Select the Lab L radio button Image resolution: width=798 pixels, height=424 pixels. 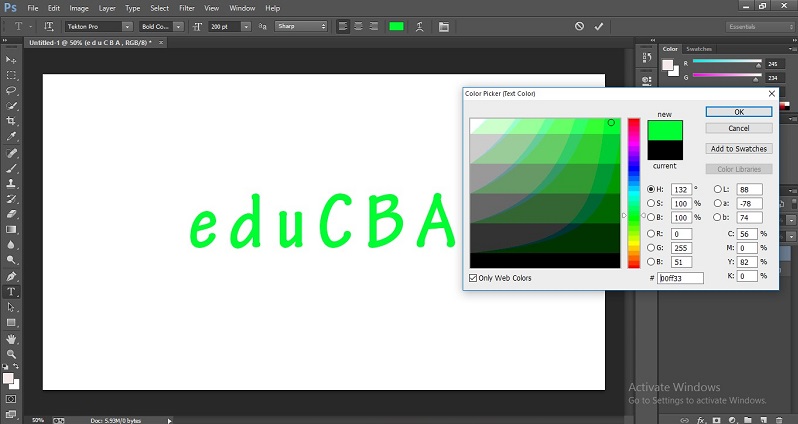coord(717,189)
